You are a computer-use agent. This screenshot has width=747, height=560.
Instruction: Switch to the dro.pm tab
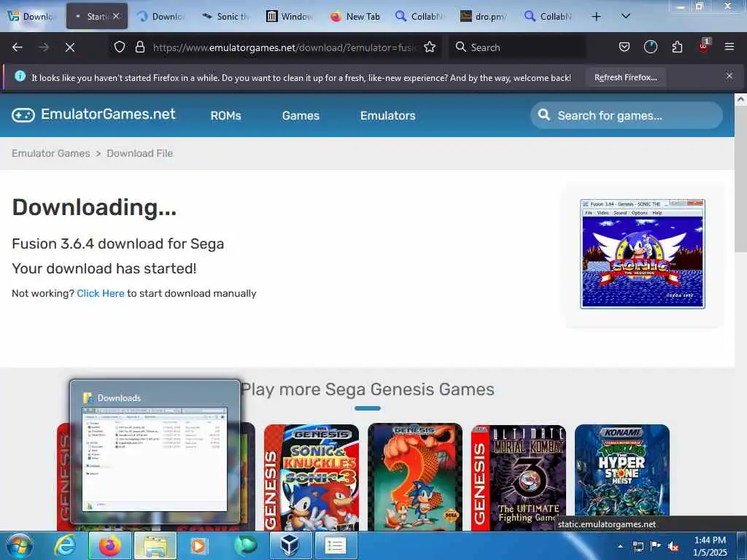483,17
